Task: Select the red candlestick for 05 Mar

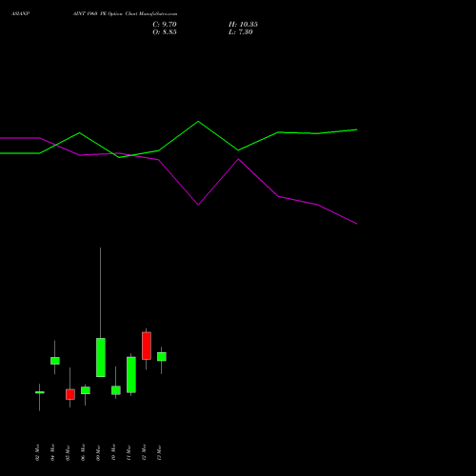Action: 70,394
